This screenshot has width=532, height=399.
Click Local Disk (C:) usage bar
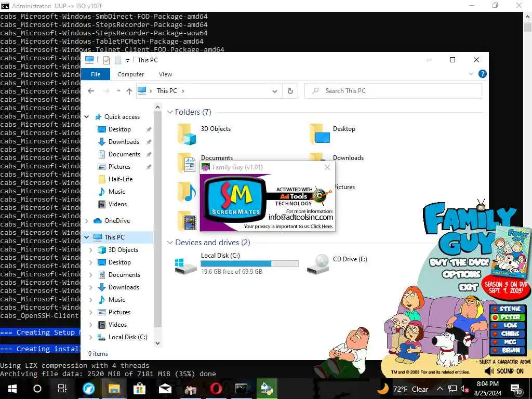pos(250,263)
